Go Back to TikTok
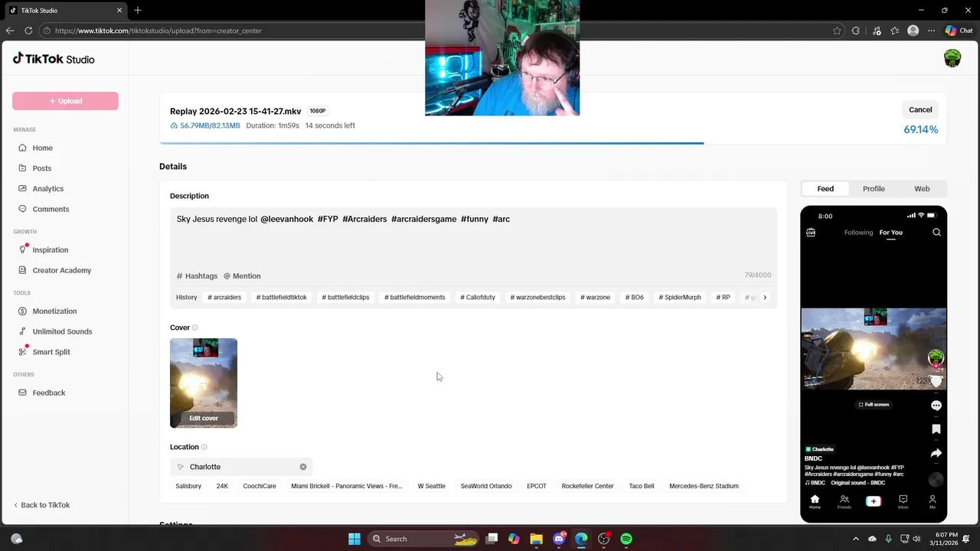The width and height of the screenshot is (980, 551). tap(42, 505)
